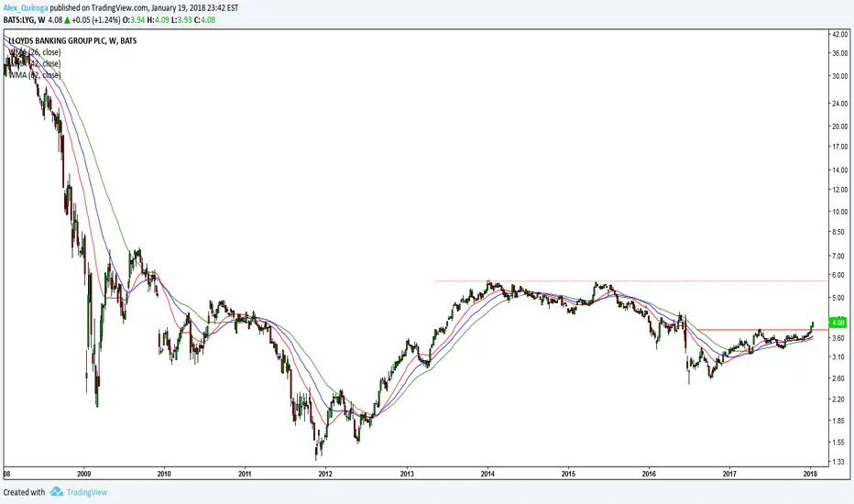The image size is (854, 504).
Task: Click the 'Created with' footer text
Action: [x=24, y=492]
